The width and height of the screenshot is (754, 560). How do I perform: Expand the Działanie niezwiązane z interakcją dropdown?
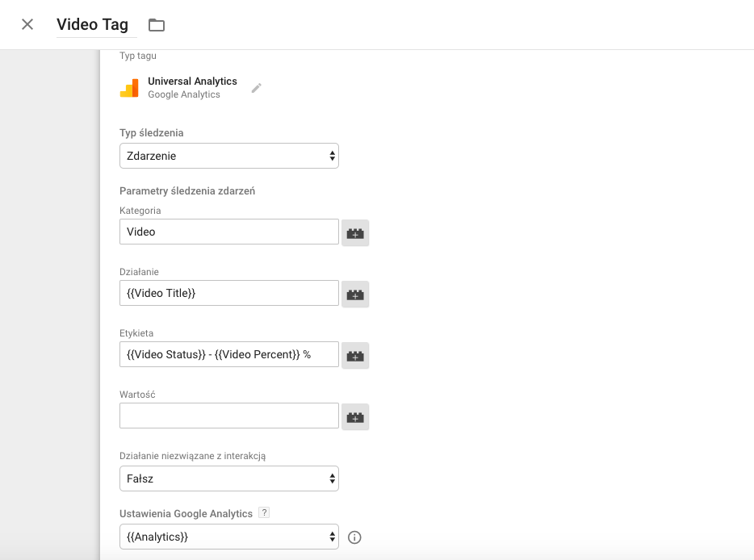[x=228, y=479]
